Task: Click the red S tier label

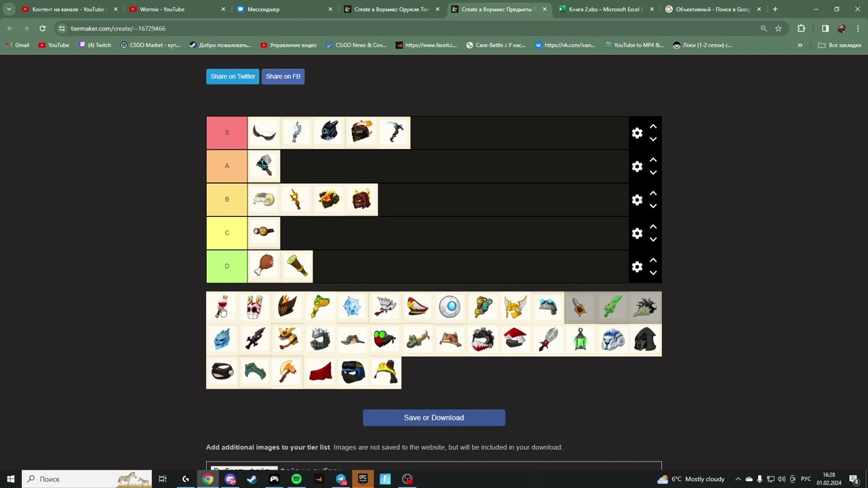Action: (226, 133)
